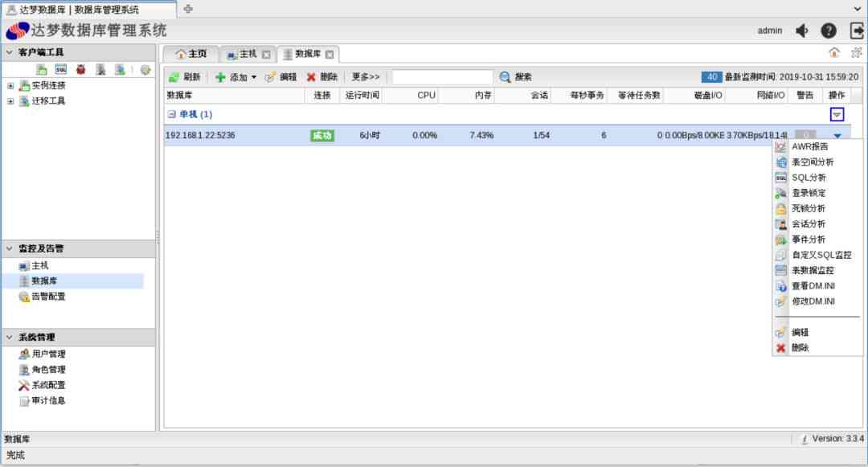Image resolution: width=868 pixels, height=467 pixels.
Task: Open 事件分析 from the menu
Action: point(817,240)
